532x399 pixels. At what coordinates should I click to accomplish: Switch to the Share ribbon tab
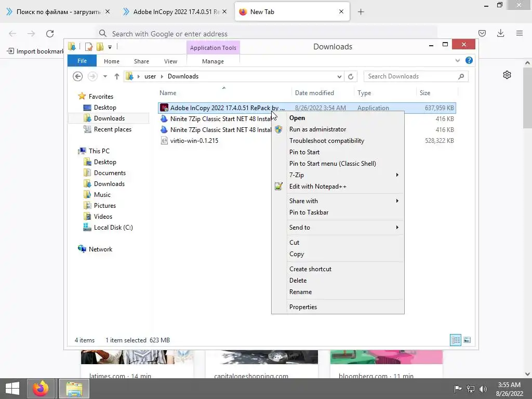[x=141, y=61]
